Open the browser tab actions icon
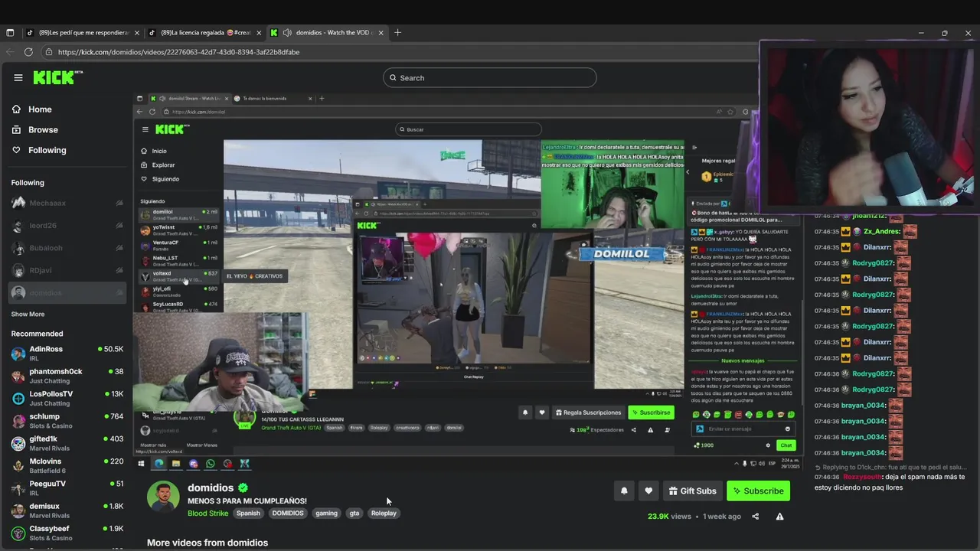The height and width of the screenshot is (551, 980). point(10,33)
